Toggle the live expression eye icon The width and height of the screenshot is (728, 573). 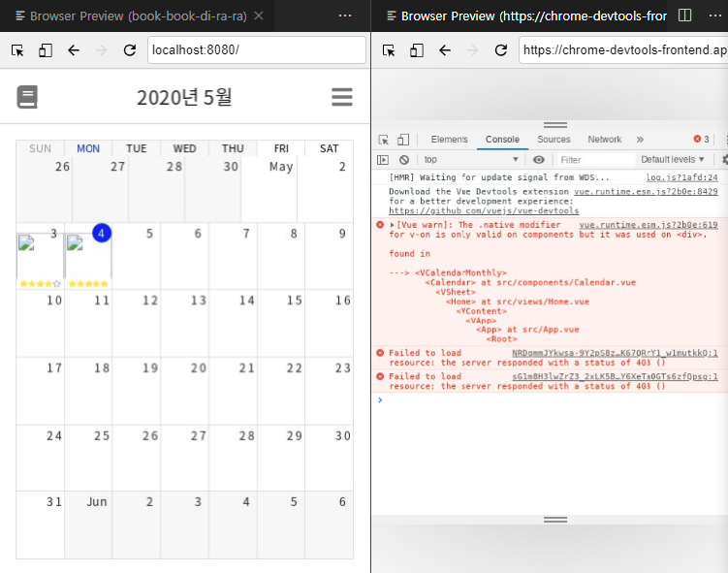(539, 160)
